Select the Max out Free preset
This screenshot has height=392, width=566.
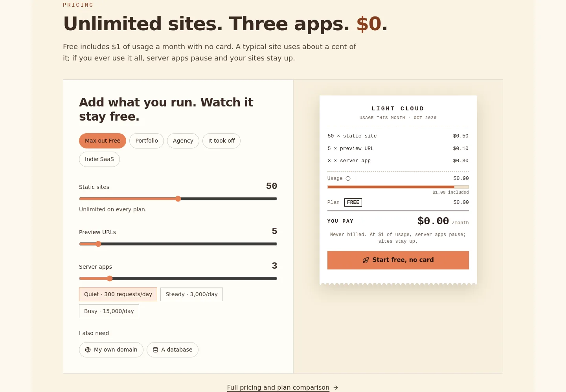pos(103,141)
